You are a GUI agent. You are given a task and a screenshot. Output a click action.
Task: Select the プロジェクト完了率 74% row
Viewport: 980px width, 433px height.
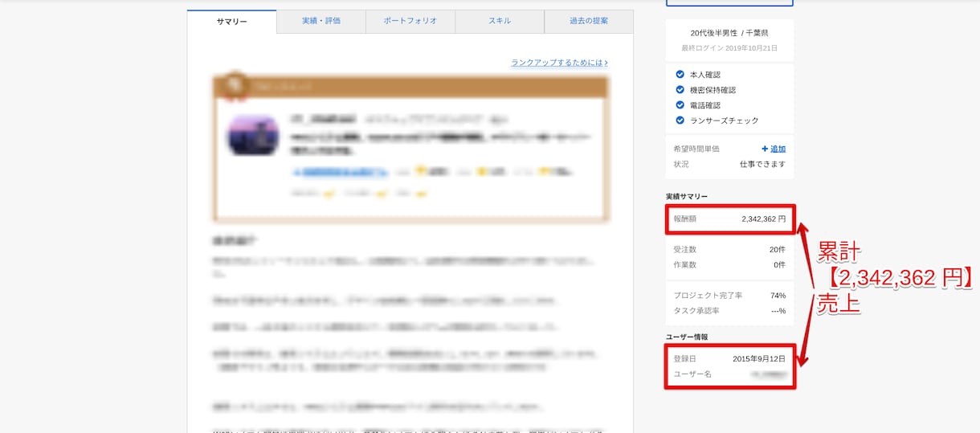click(729, 296)
